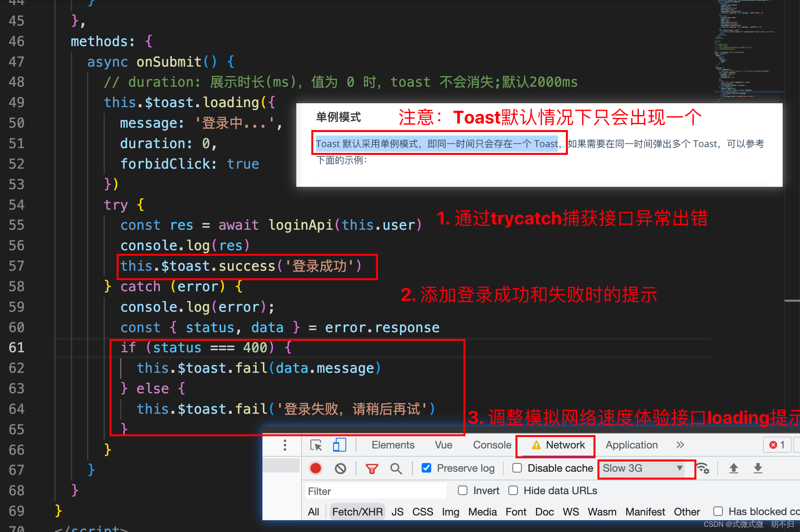Click the import HAR upload icon

[x=733, y=468]
